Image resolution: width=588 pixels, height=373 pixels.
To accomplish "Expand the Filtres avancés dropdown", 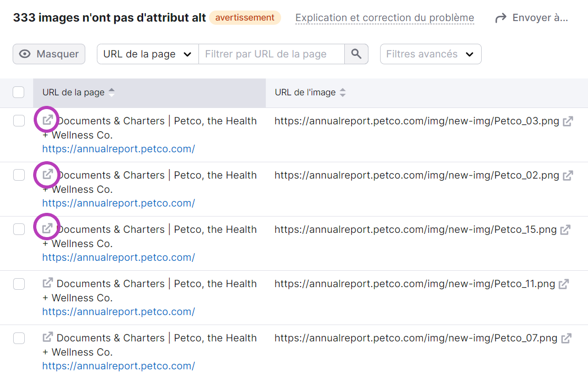I will point(430,54).
